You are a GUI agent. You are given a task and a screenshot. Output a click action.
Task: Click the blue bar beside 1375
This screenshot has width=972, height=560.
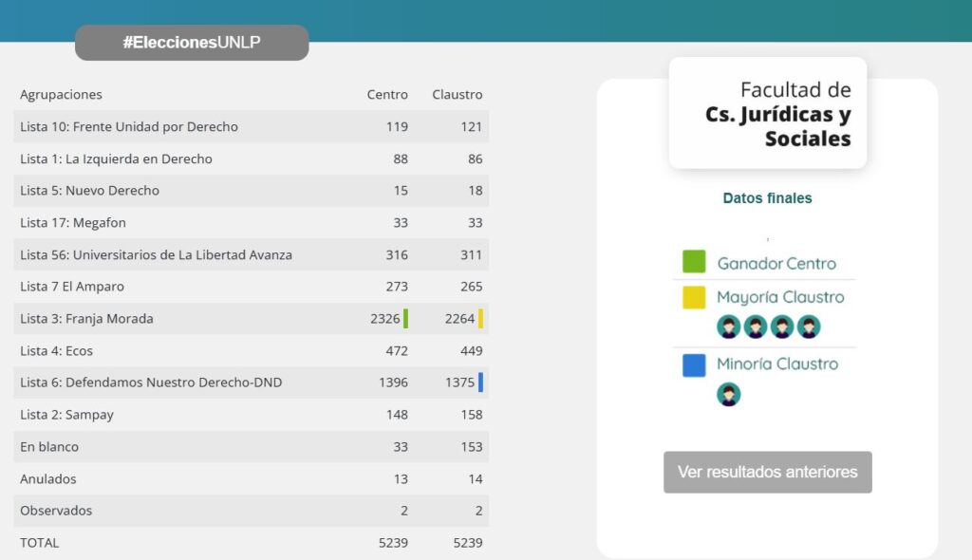[481, 383]
